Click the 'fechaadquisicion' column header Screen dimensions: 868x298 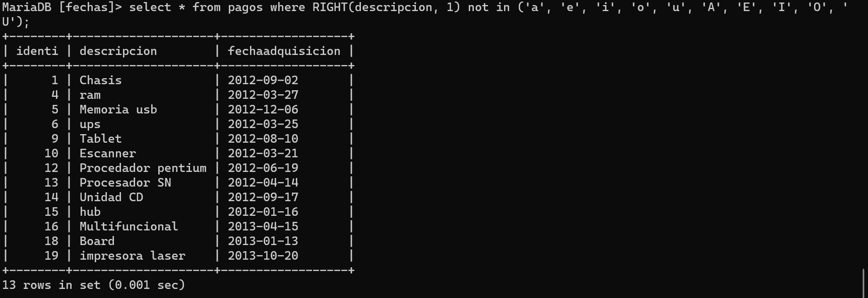coord(284,51)
